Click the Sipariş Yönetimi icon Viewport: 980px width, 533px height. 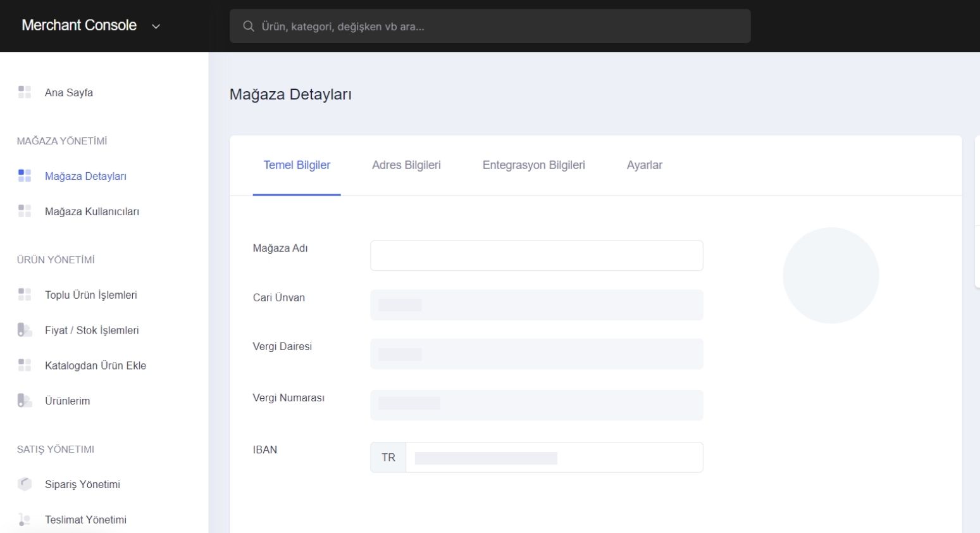[25, 484]
